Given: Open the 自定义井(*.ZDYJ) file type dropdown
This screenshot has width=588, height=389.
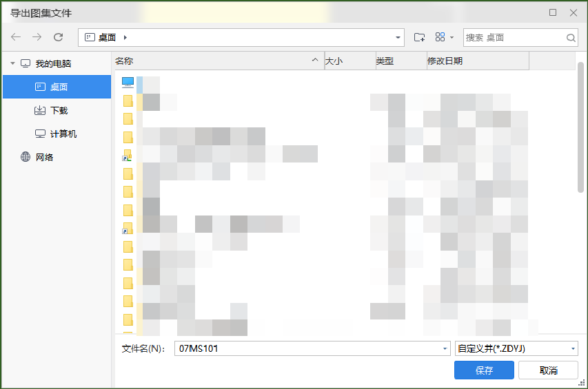Looking at the screenshot, I should coord(516,348).
